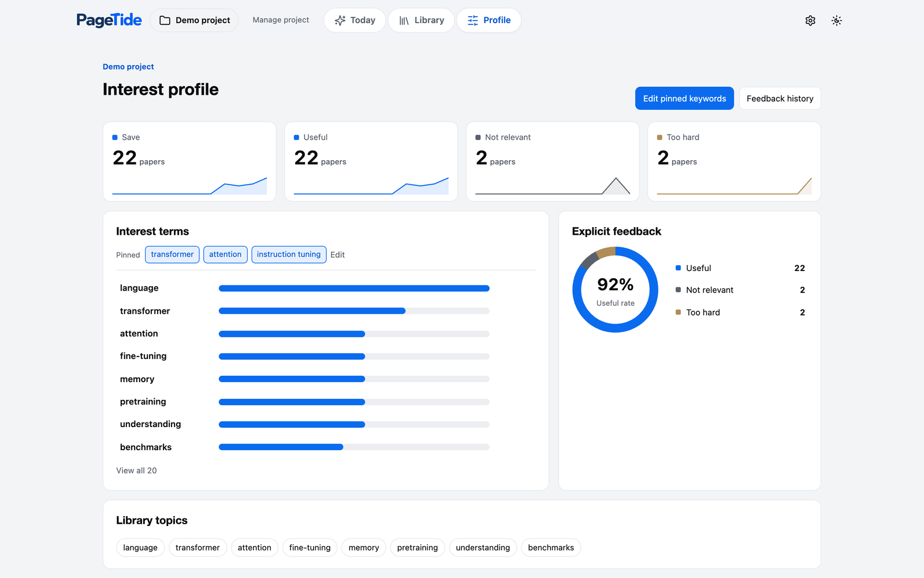Click the sliders icon in the Profile tab

coord(473,20)
